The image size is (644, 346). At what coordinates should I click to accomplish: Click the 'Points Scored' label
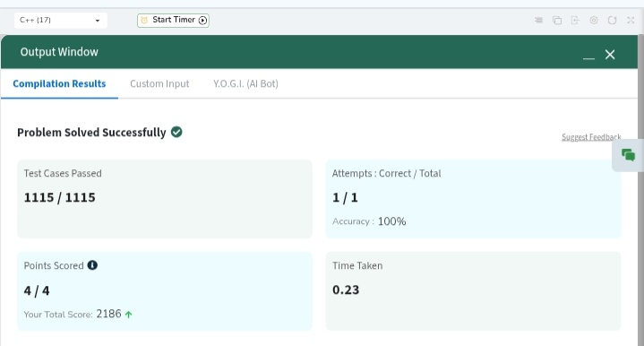point(54,266)
